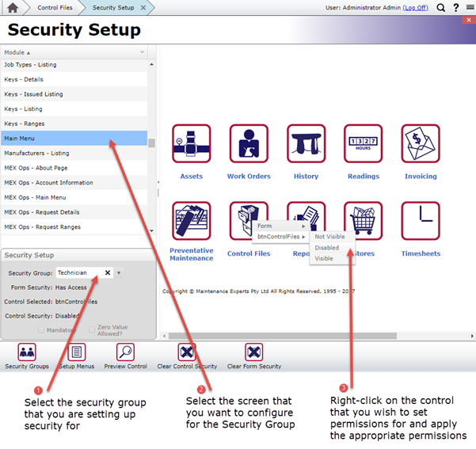Close the Security Setup tab
Screen dimensions: 476x449
click(x=143, y=8)
